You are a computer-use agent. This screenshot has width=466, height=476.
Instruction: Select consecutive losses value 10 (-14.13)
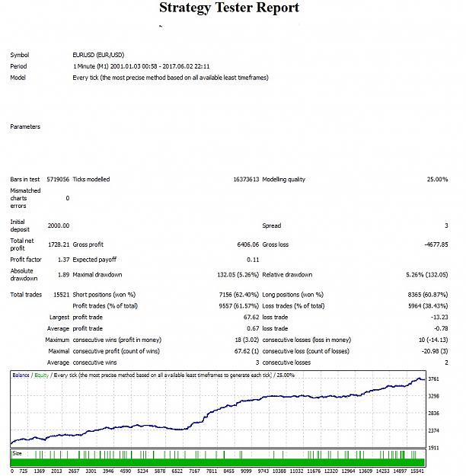(x=433, y=340)
